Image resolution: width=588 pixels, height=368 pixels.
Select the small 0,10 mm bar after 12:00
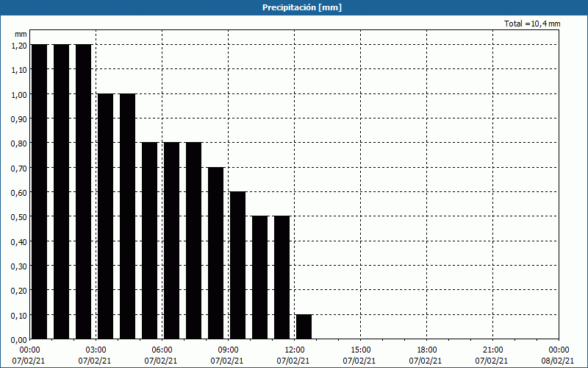[304, 327]
